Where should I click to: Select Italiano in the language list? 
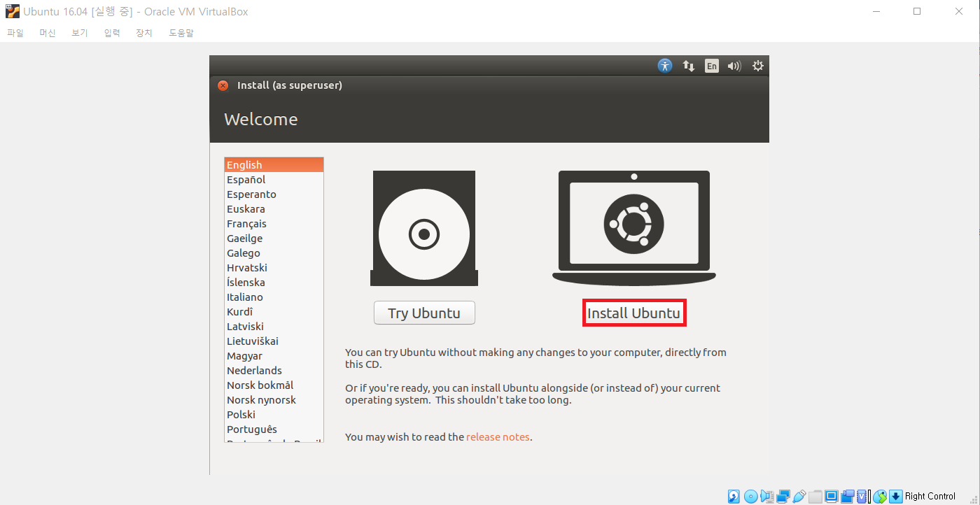tap(274, 297)
